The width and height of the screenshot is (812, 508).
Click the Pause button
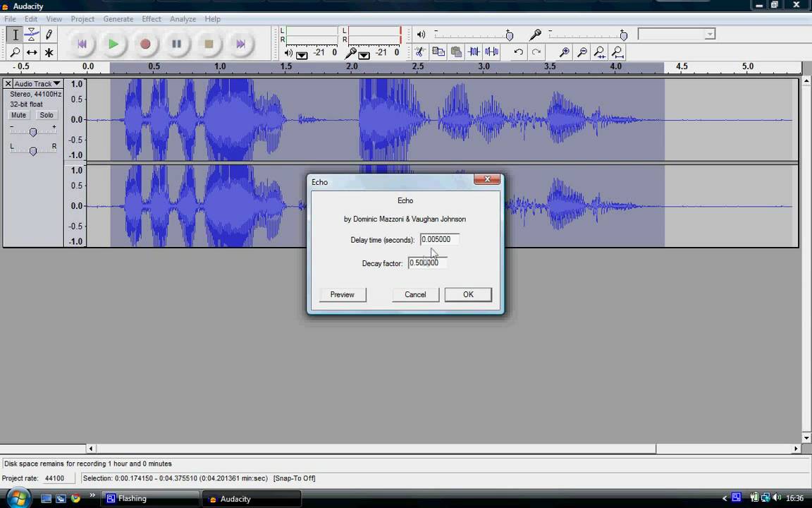pos(177,44)
